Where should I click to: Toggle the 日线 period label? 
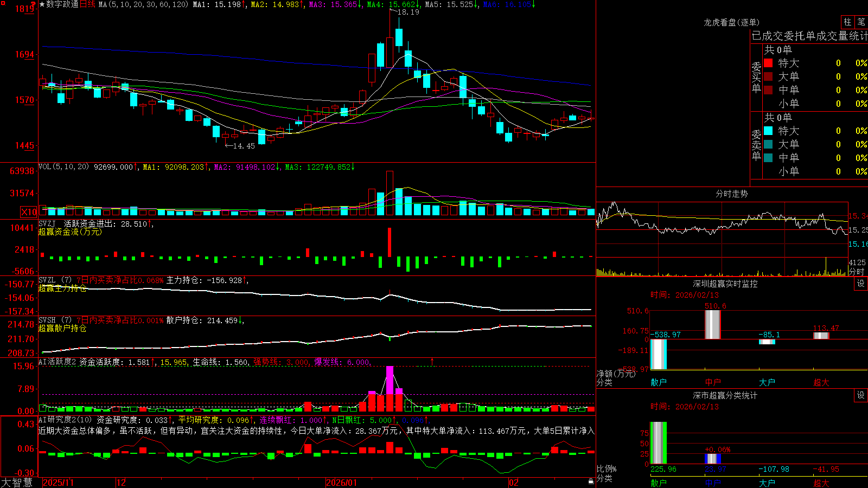87,4
